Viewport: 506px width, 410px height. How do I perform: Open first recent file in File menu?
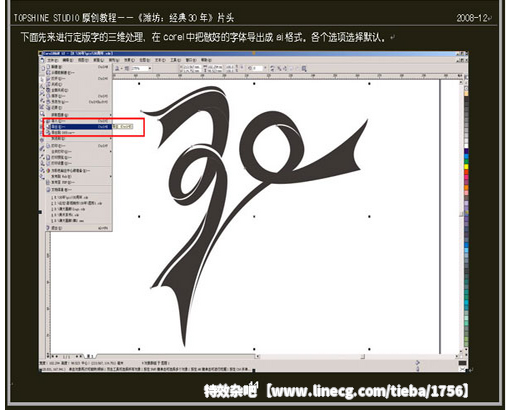pyautogui.click(x=78, y=197)
